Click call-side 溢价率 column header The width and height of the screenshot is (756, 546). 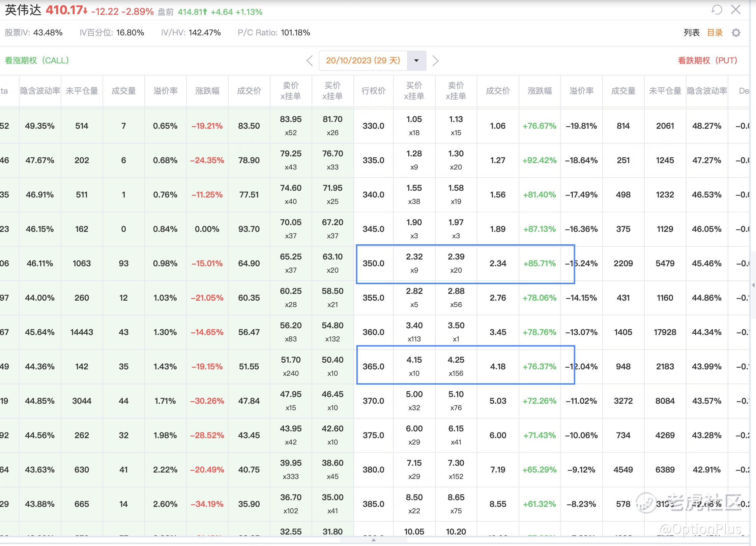166,91
